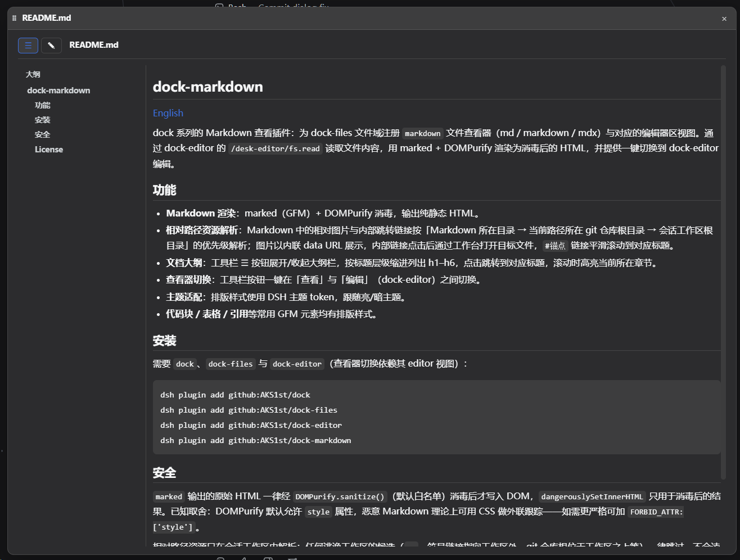Click the inline code FORBID_ATTR:
Screen dimensions: 740x560
656,512
